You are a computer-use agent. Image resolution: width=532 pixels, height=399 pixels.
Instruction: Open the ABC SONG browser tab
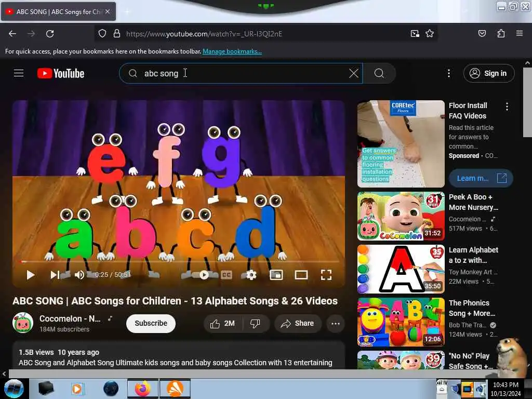coord(58,11)
